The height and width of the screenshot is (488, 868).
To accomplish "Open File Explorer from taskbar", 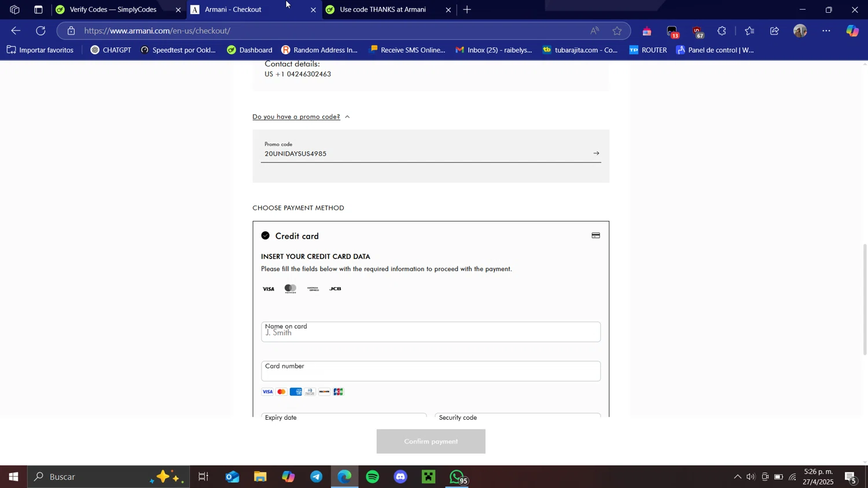I will pyautogui.click(x=260, y=477).
